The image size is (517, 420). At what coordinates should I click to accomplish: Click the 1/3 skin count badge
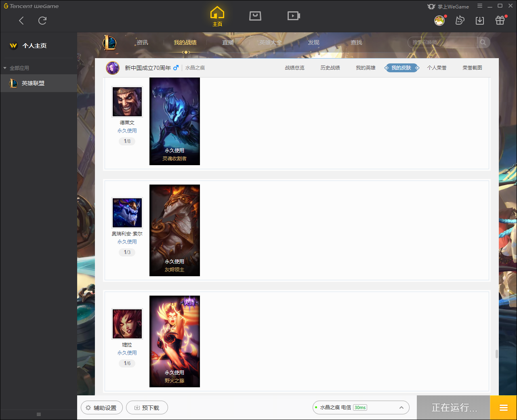127,252
